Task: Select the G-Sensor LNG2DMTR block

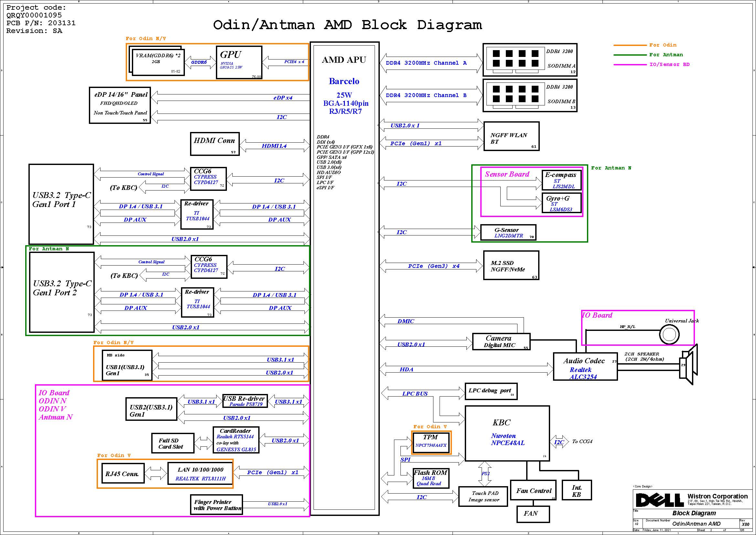Action: [x=508, y=232]
